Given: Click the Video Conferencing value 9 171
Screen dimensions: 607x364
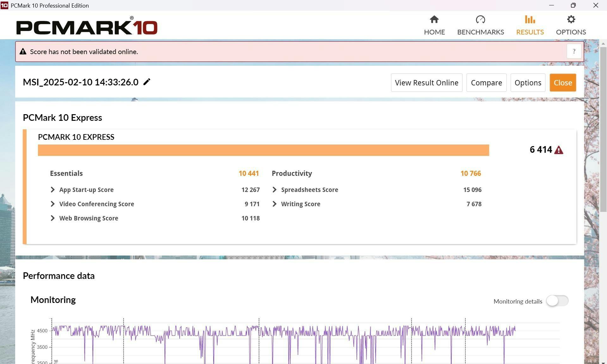Looking at the screenshot, I should click(252, 204).
